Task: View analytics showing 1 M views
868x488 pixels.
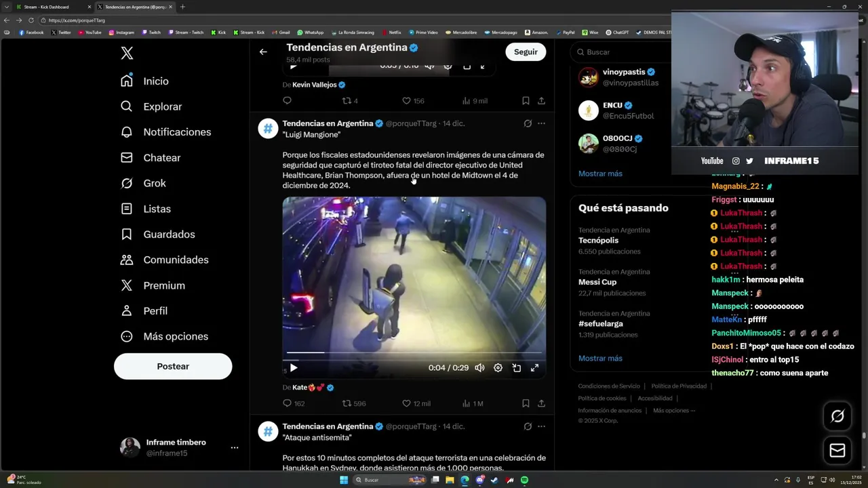Action: [473, 403]
